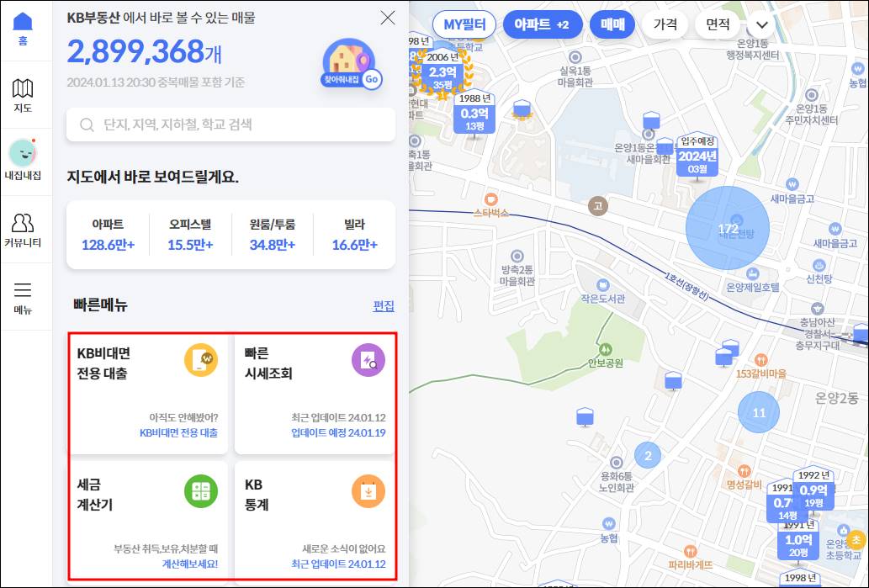Image resolution: width=869 pixels, height=588 pixels.
Task: Click 최근 업데이트 24.01.12 link in KB 통계
Action: pos(338,564)
